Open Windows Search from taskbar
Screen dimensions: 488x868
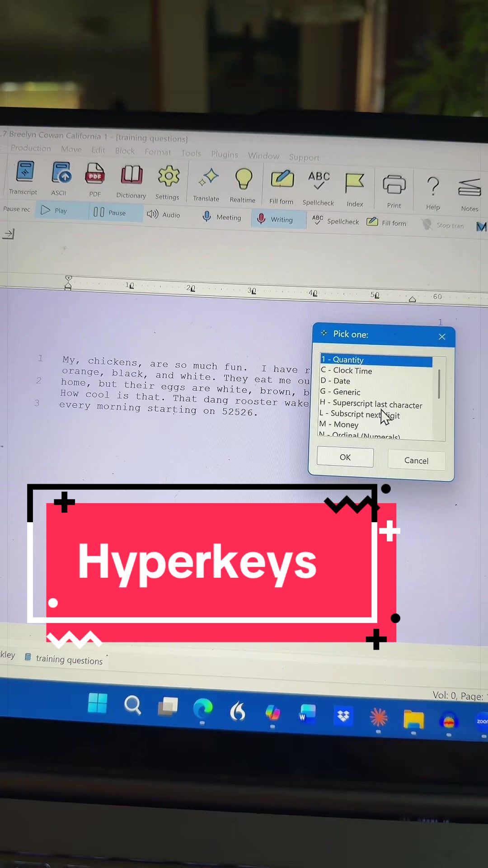[x=132, y=704]
